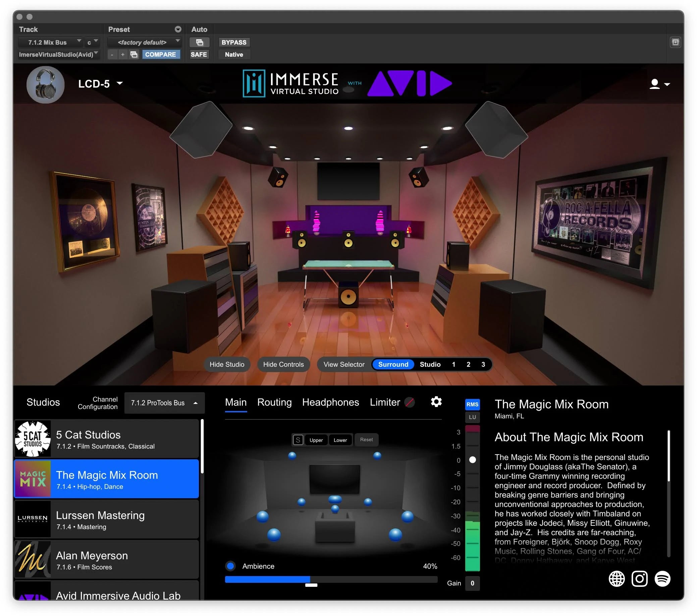697x616 pixels.
Task: Expand the 7.1.2 ProTools Bus channel dropdown
Action: [164, 403]
